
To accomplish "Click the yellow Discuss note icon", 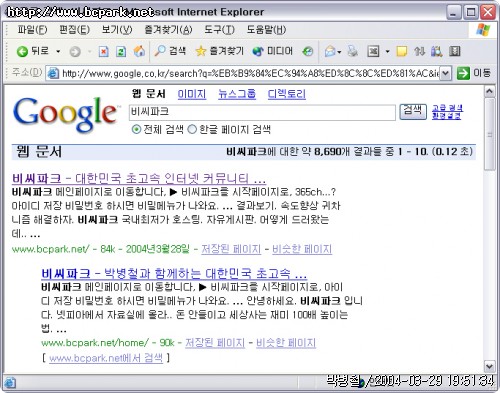I will coord(401,51).
